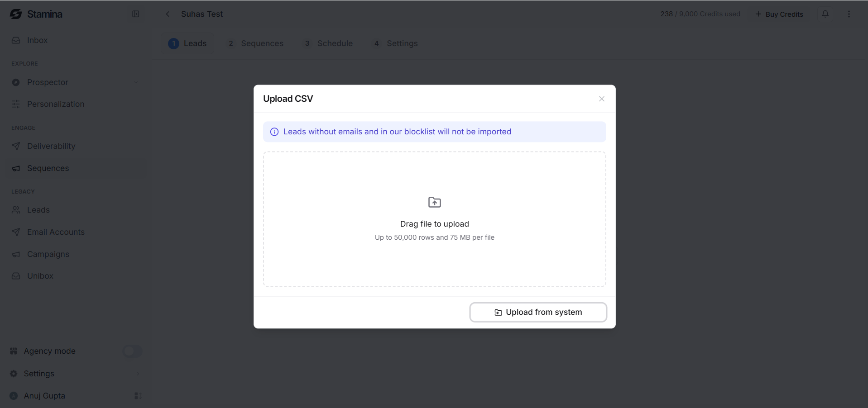
Task: Open the account switcher beside Anuj Gupta
Action: (138, 396)
